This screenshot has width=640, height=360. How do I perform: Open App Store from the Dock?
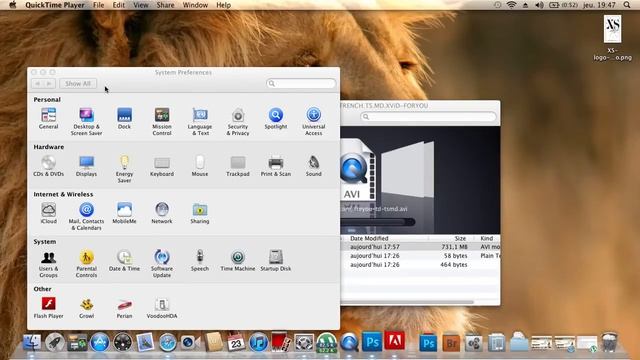pos(100,342)
